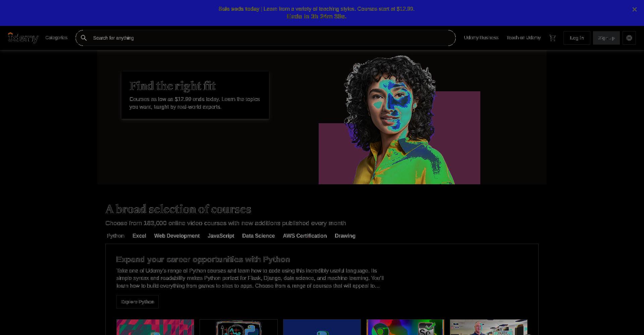The height and width of the screenshot is (335, 644).
Task: Click 'Choose from 183,000 online video courses' text
Action: [x=225, y=223]
